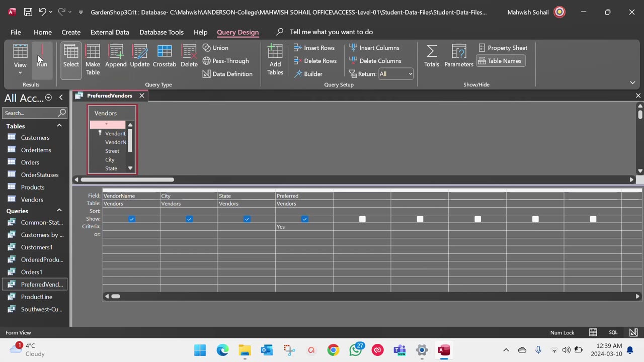Check the Show box in the eighth grid column
Viewport: 644px width, 362px height.
[535, 219]
